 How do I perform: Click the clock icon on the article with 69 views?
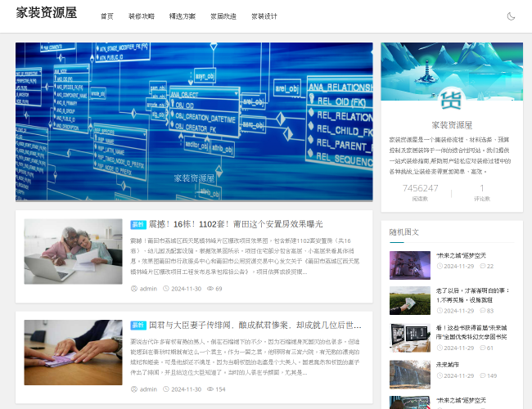[166, 289]
